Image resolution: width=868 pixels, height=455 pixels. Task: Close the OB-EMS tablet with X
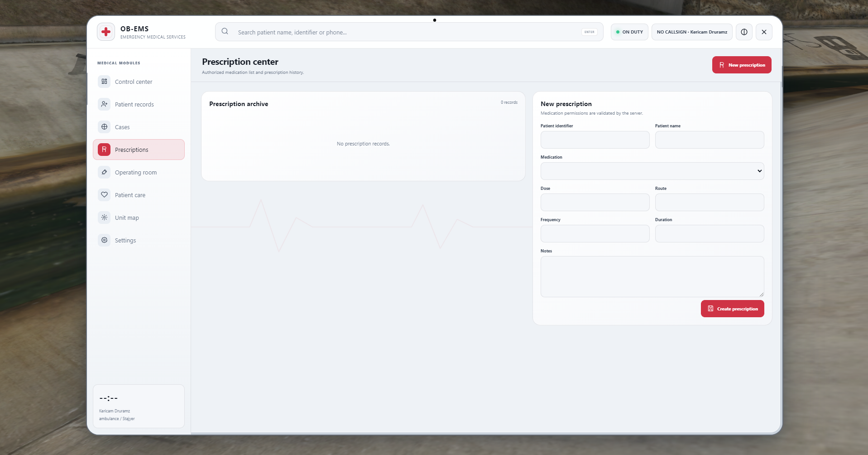[764, 32]
